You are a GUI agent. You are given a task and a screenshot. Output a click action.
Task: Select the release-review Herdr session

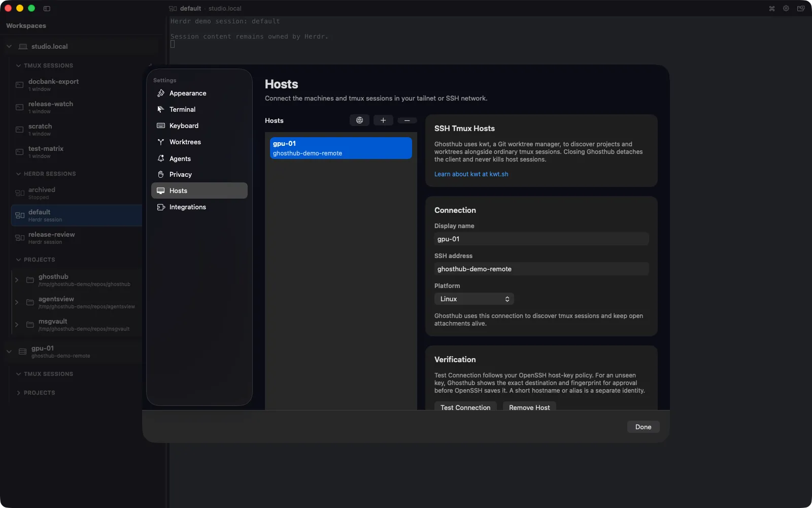[x=76, y=238]
